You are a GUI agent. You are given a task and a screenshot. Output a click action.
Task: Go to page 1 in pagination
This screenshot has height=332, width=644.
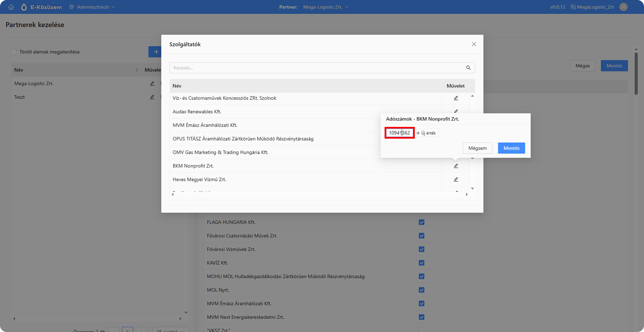[x=128, y=329]
